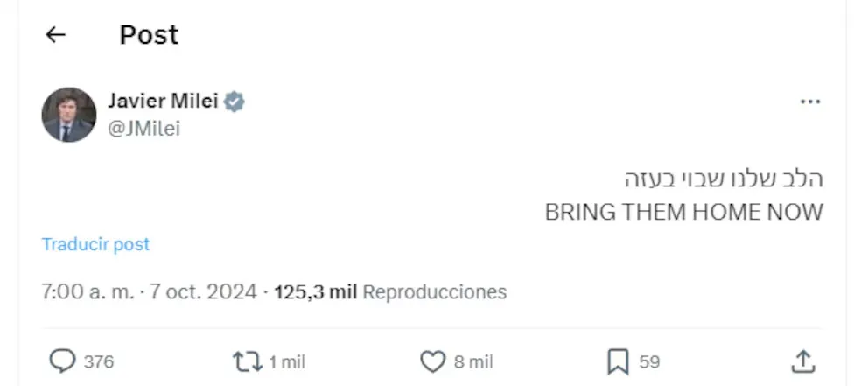Repost using the retweet arrows icon
The width and height of the screenshot is (868, 386).
coord(248,361)
